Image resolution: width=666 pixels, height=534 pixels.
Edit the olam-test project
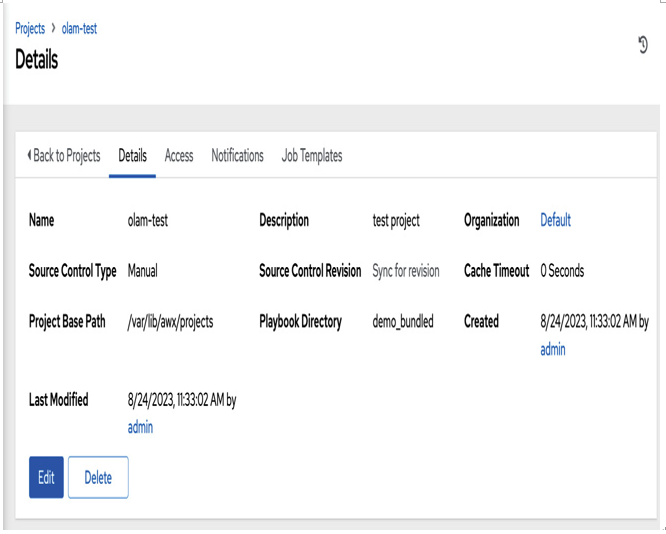pyautogui.click(x=46, y=477)
